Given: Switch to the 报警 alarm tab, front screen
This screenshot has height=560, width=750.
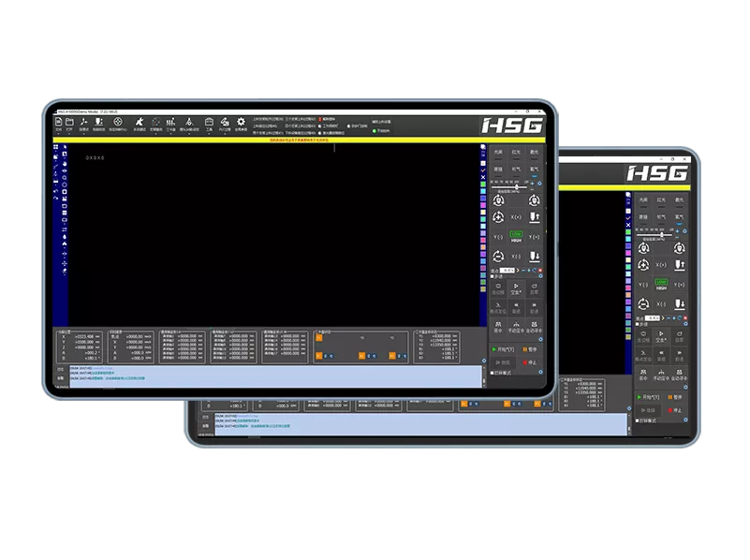Looking at the screenshot, I should point(61,378).
